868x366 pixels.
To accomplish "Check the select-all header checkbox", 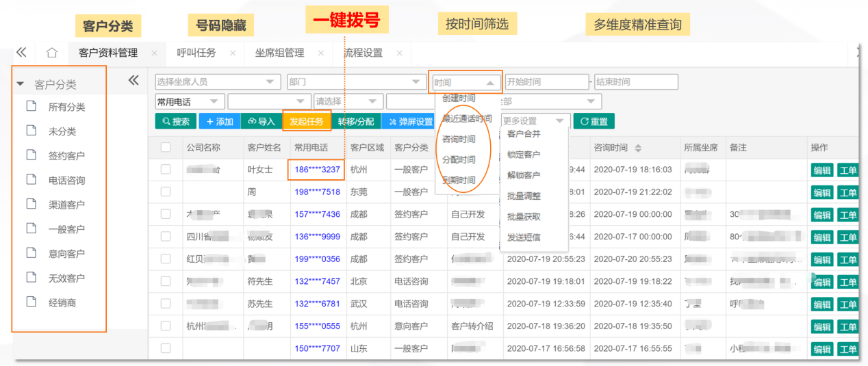I will coord(166,147).
